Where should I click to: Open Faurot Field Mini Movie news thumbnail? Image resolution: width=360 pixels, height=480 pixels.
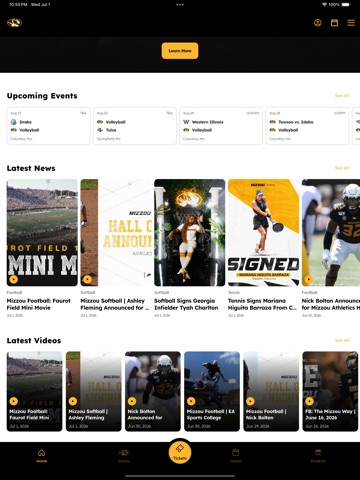coord(42,232)
